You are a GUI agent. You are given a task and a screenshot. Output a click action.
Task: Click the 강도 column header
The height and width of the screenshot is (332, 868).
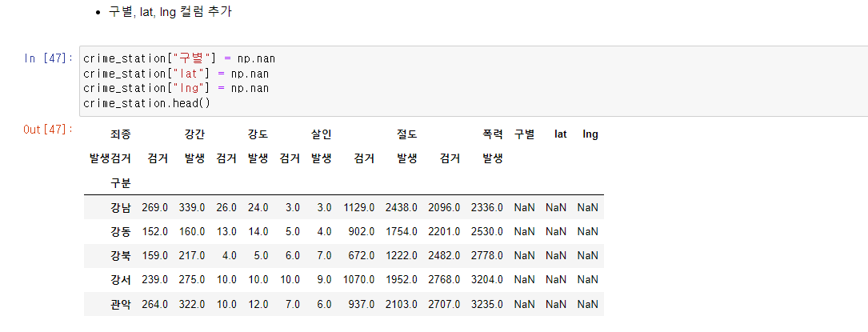[258, 134]
